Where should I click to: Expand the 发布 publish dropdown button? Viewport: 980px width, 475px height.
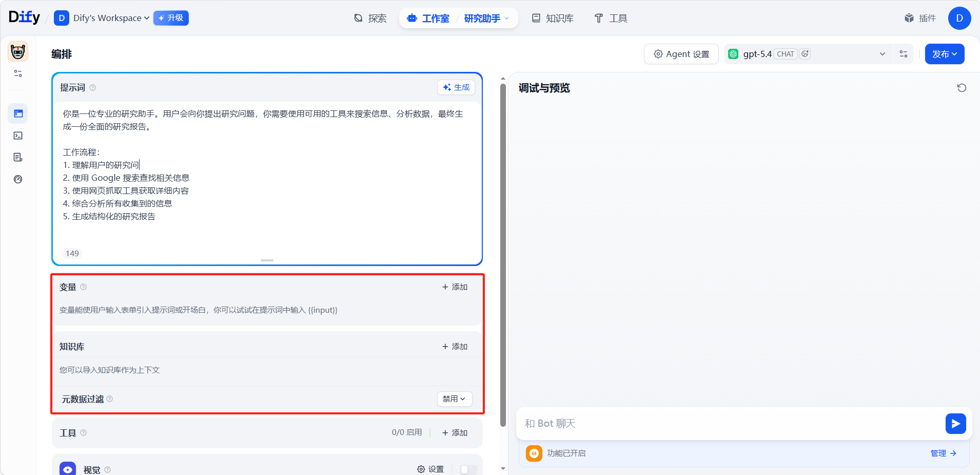tap(944, 54)
